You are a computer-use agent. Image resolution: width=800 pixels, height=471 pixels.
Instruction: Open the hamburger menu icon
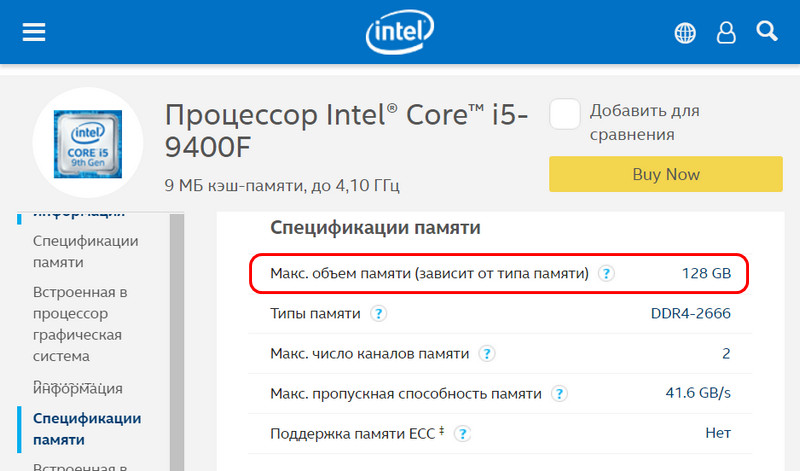34,32
